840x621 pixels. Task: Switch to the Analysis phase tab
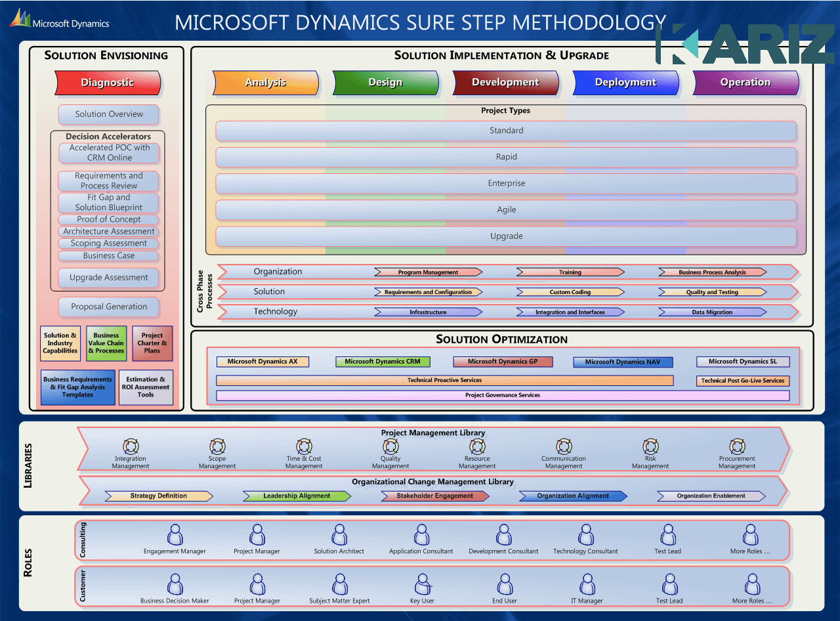pos(265,83)
